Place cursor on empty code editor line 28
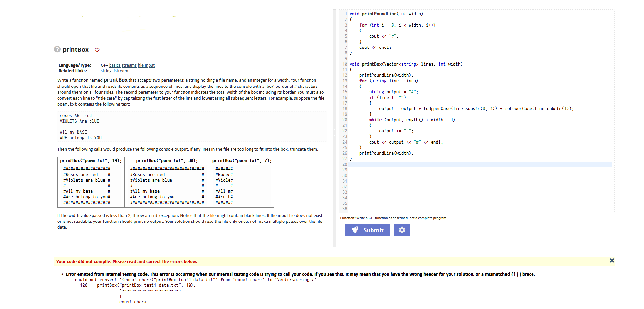The width and height of the screenshot is (644, 309). click(x=481, y=164)
